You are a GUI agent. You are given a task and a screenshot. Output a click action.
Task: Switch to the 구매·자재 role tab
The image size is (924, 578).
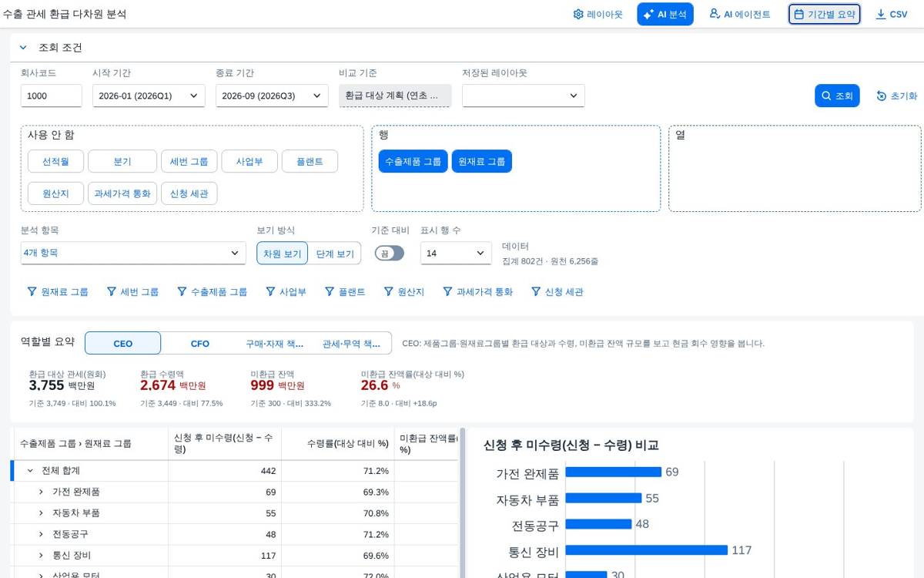point(276,344)
